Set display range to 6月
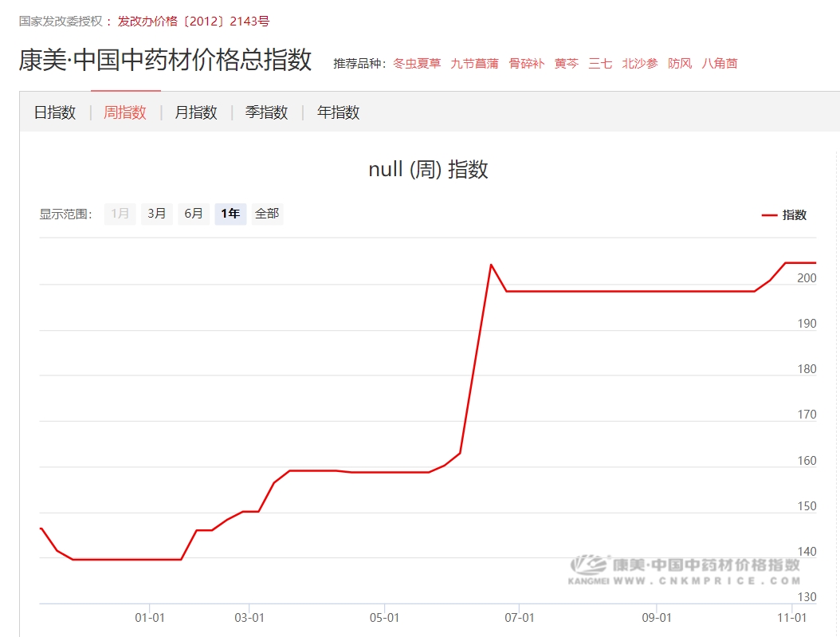This screenshot has height=637, width=840. (194, 214)
